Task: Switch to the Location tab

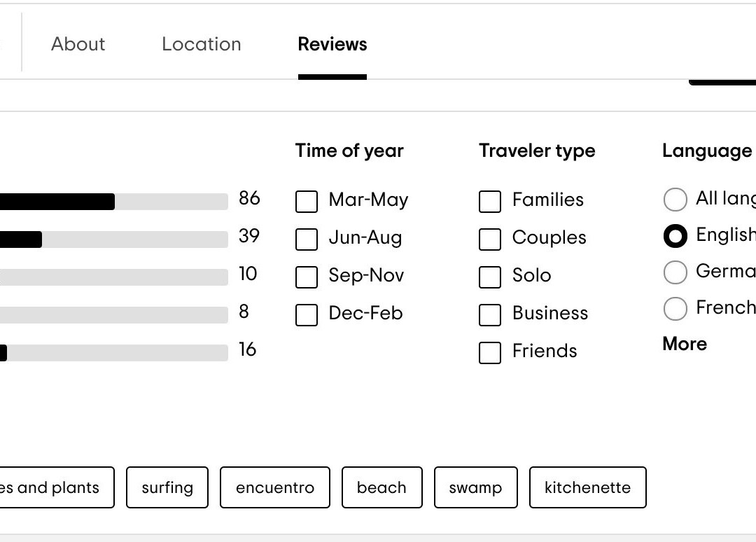Action: 201,44
